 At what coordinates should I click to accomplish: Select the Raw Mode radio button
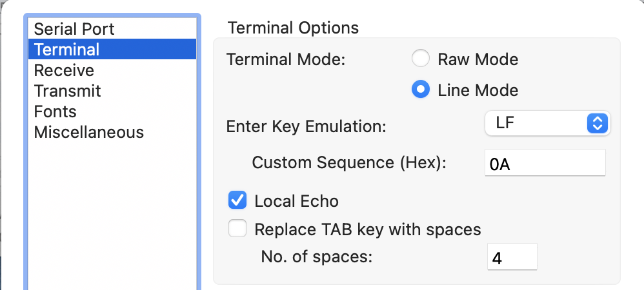click(x=421, y=60)
